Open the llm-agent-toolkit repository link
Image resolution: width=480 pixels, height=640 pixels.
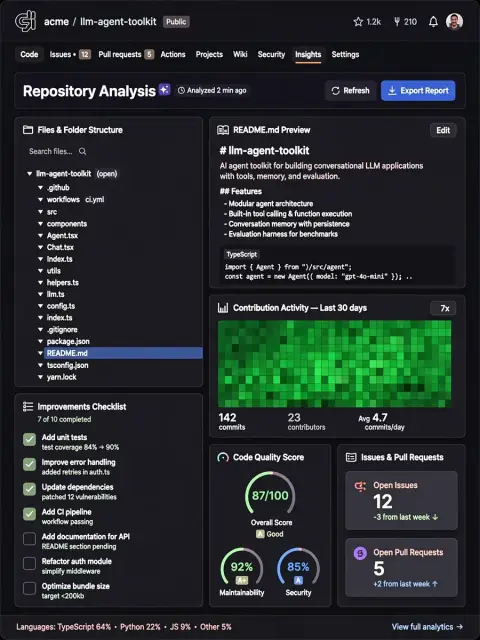click(x=118, y=22)
